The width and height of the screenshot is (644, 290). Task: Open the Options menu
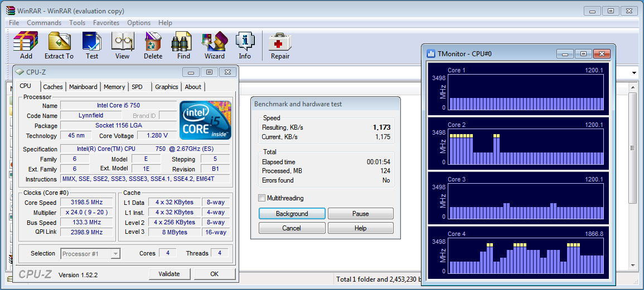click(x=139, y=23)
